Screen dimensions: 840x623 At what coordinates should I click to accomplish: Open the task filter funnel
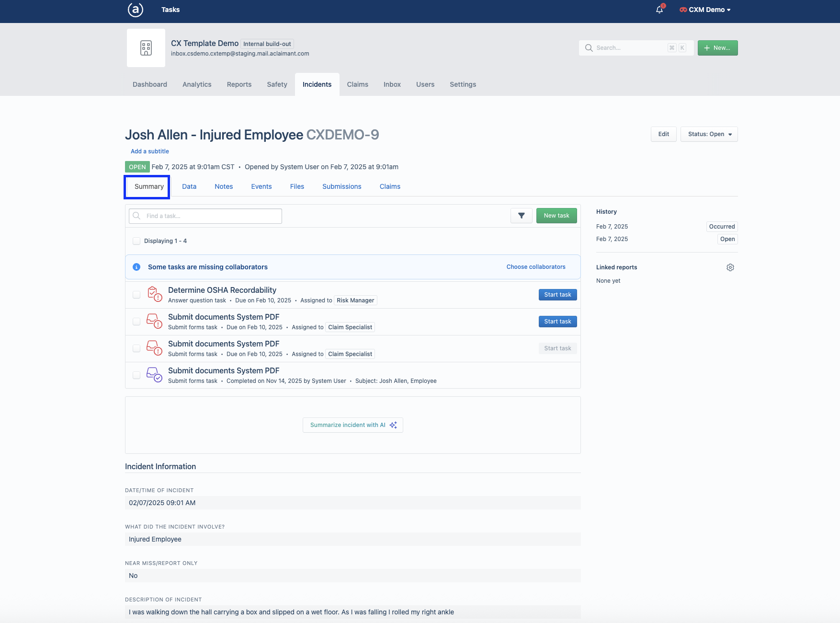pos(522,216)
